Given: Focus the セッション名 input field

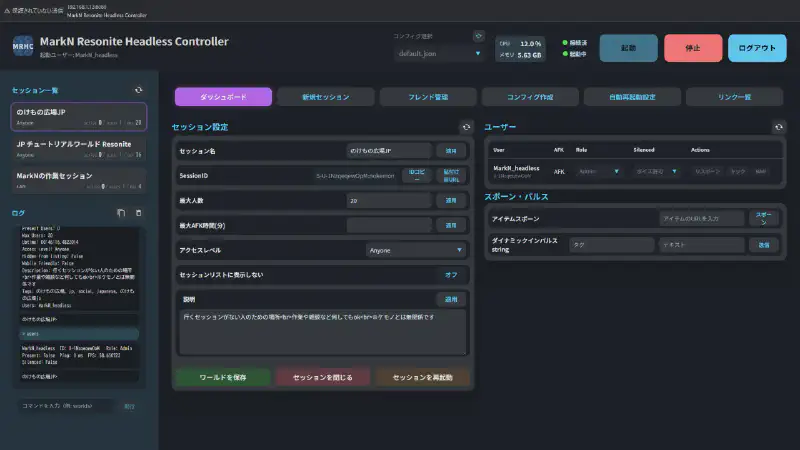Looking at the screenshot, I should 389,151.
